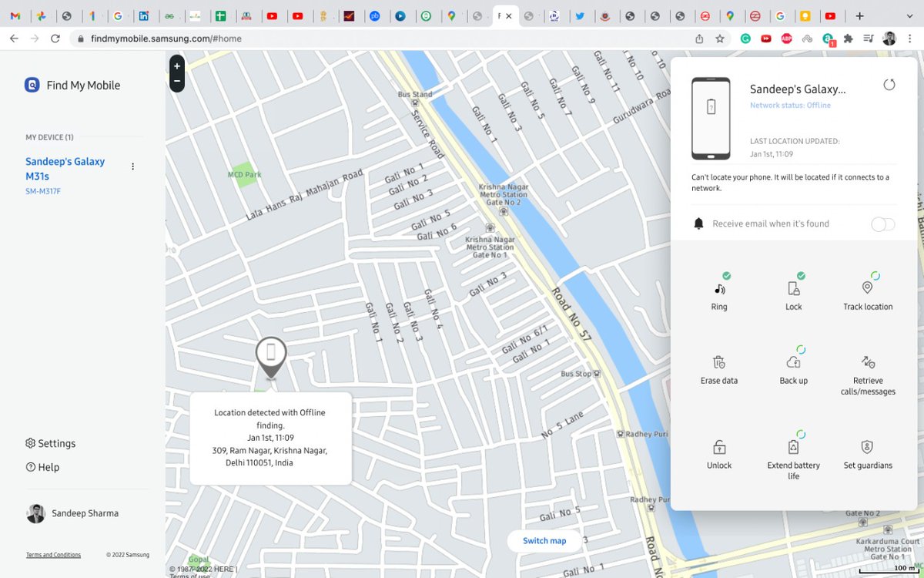Switch to the Gmail tab
The width and height of the screenshot is (924, 578).
point(15,15)
